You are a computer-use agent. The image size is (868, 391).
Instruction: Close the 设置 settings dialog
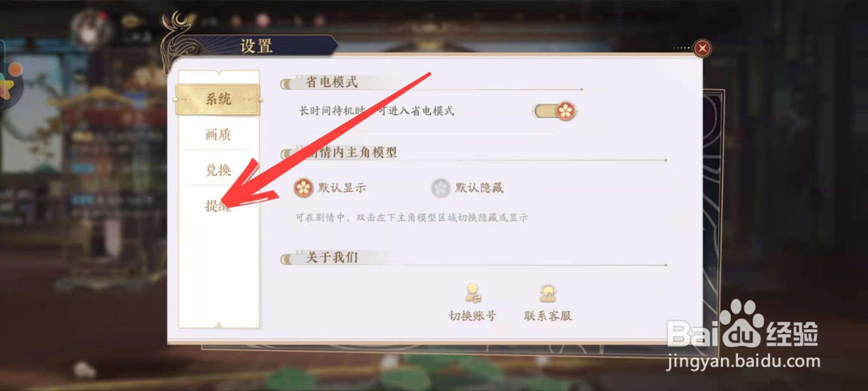702,48
